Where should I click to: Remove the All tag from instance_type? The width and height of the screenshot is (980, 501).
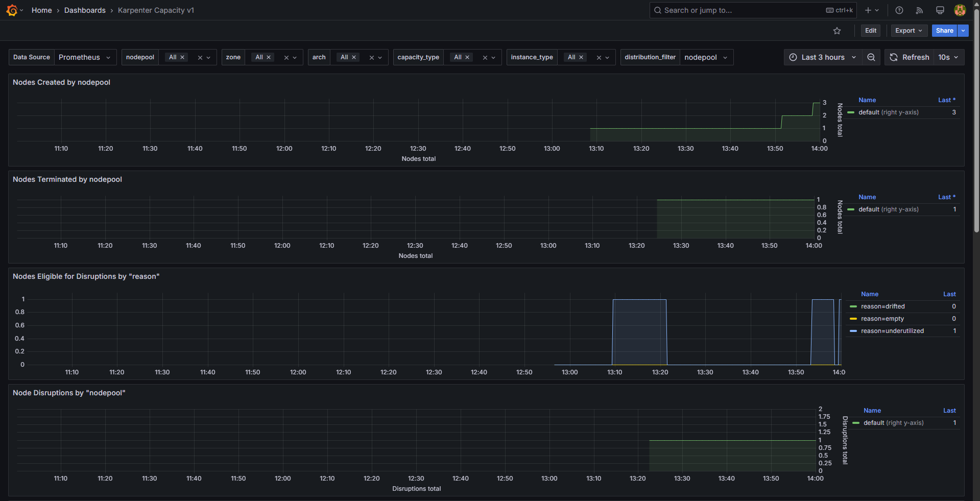(581, 57)
